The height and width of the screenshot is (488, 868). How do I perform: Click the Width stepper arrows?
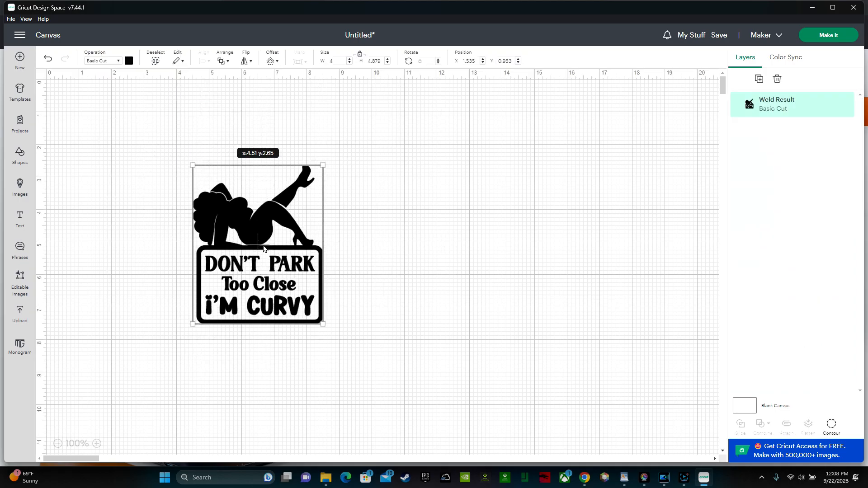[349, 61]
